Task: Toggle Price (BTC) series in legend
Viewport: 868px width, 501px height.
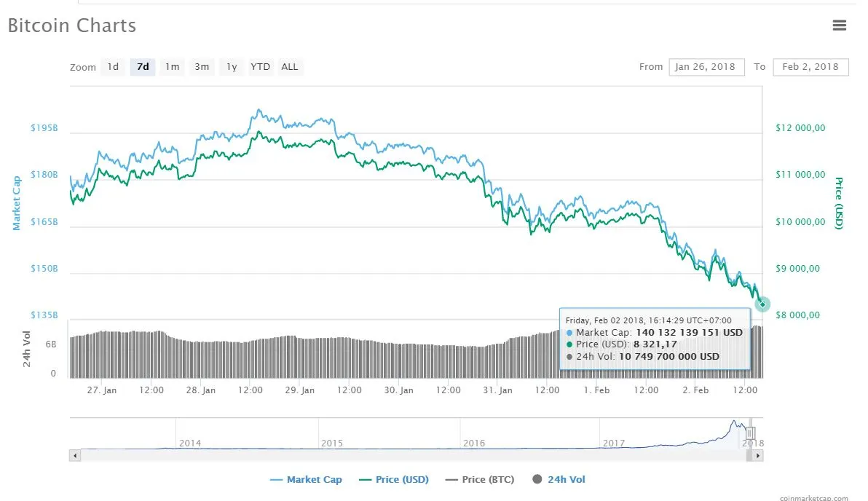Action: click(480, 479)
